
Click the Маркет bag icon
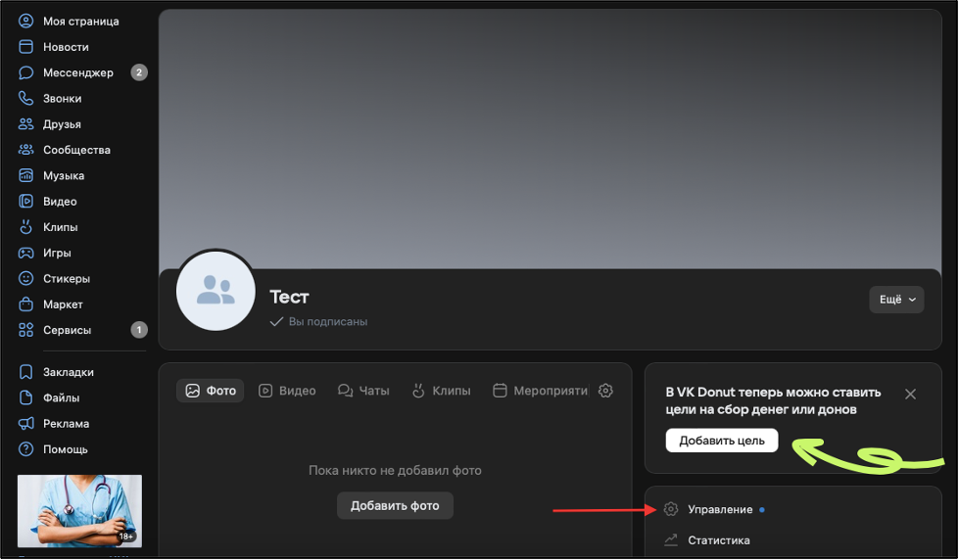click(25, 303)
